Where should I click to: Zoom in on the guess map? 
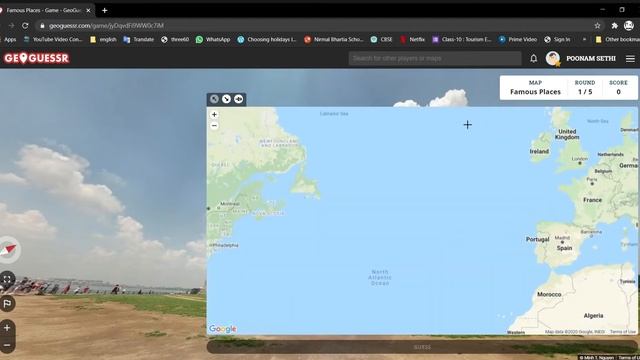(x=214, y=115)
